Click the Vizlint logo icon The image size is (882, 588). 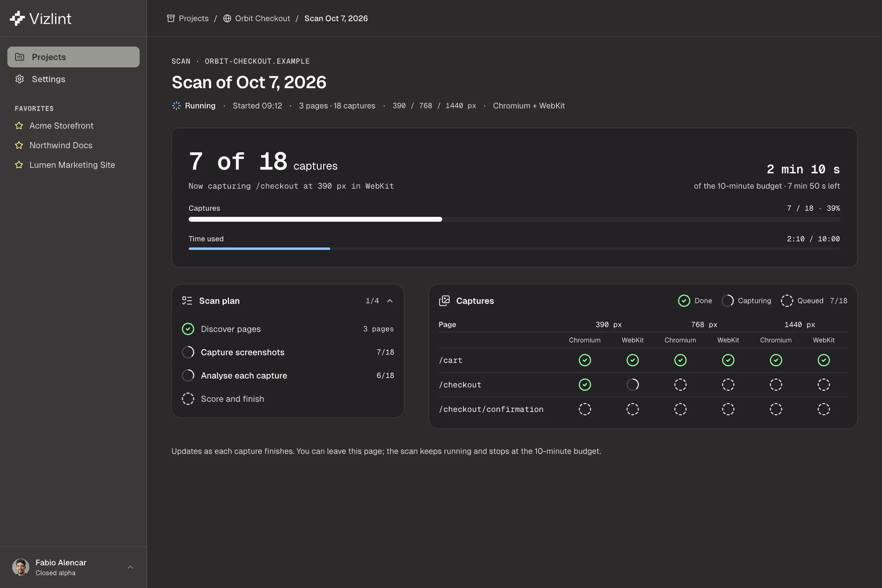17,18
